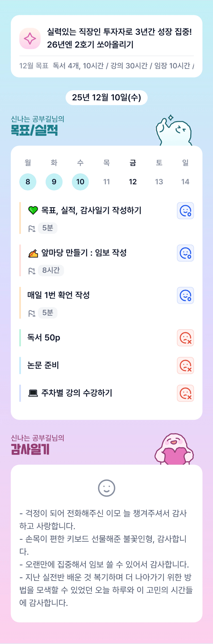Click the 8시간 duration tag
The image size is (213, 644).
point(51,270)
